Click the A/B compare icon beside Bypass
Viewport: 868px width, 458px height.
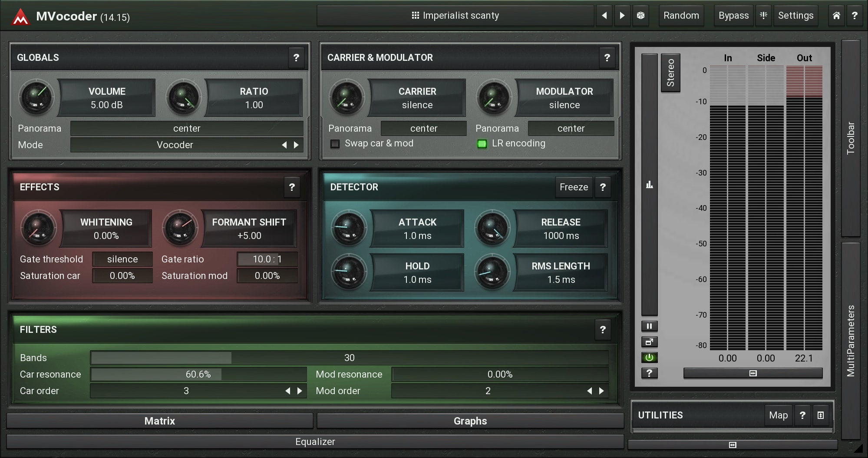coord(763,16)
